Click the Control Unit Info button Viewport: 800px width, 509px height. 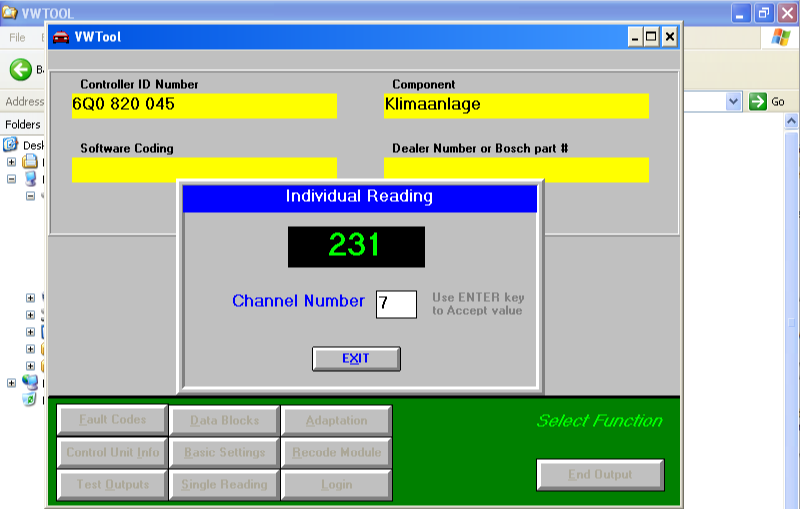112,452
